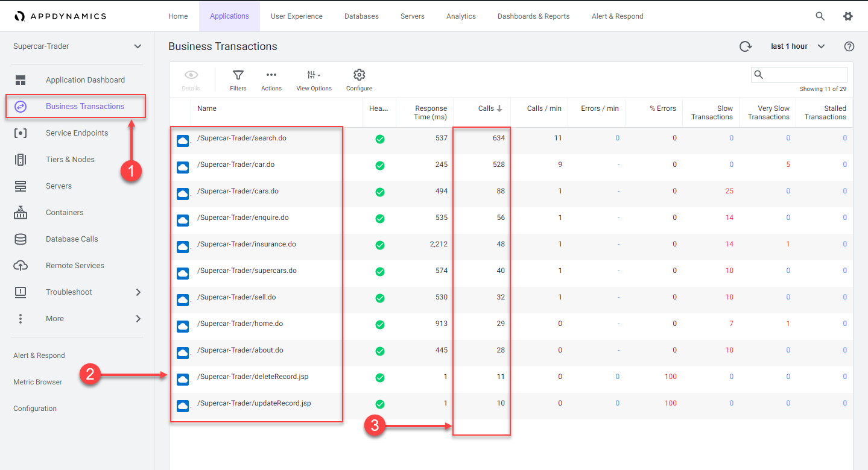Image resolution: width=868 pixels, height=470 pixels.
Task: Click the Service Endpoints sidebar icon
Action: pos(21,133)
